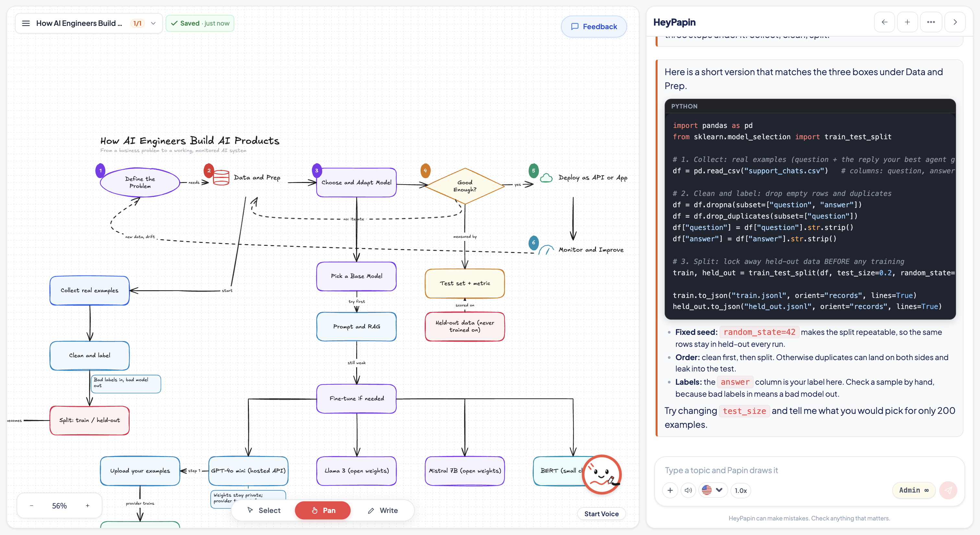Click the Bad labels in, bad model out note
980x535 pixels.
click(125, 384)
